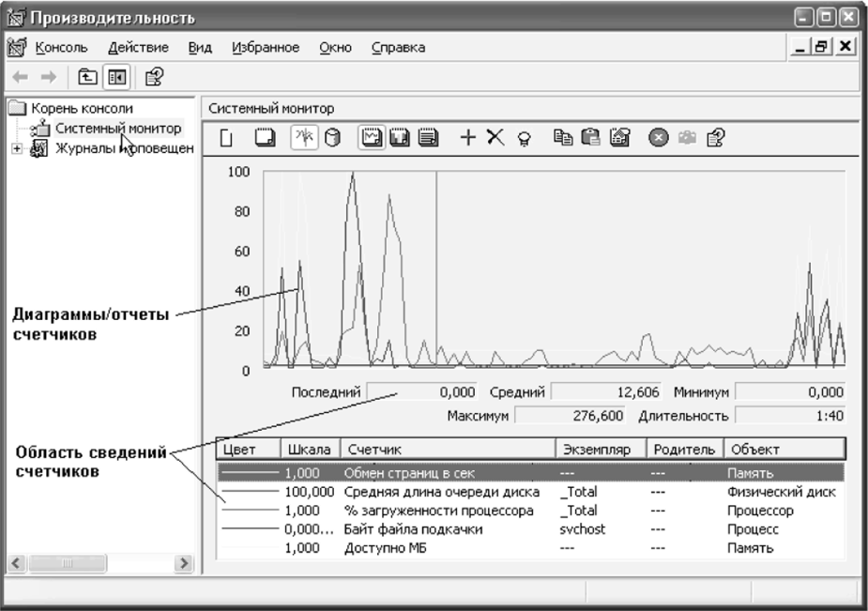Toggle the highlight light bulb icon
The height and width of the screenshot is (611, 868).
[x=524, y=138]
